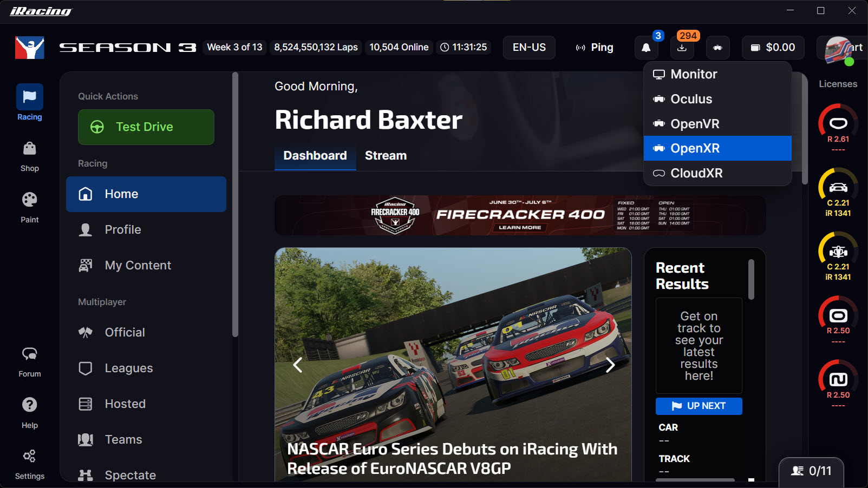Open the Dirt Road license gauge
Viewport: 868px width, 488px height.
838,385
